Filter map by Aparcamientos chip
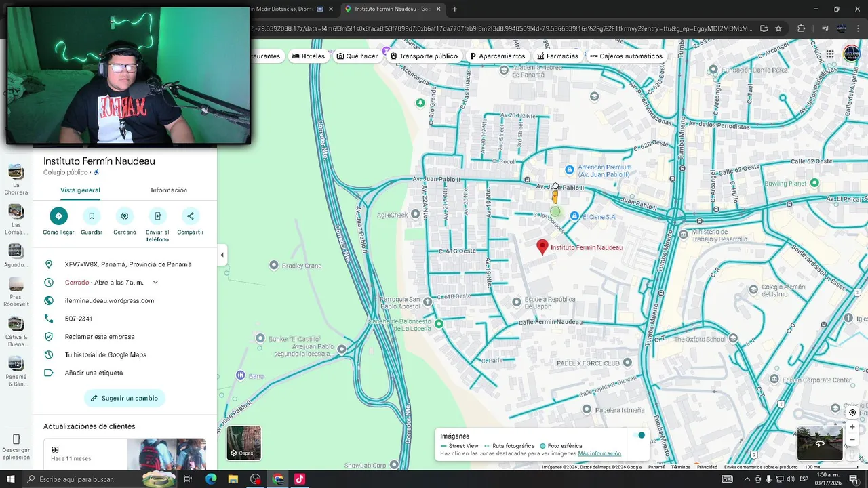 (x=498, y=56)
